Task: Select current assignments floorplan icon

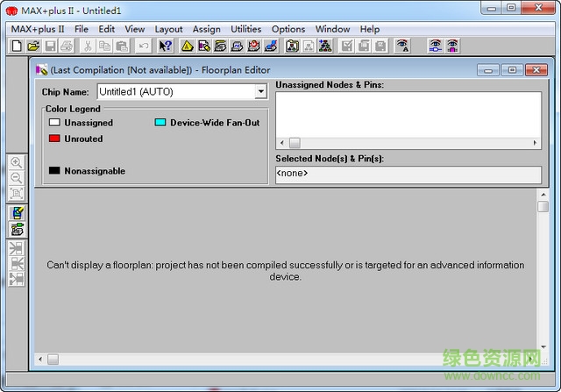Action: pos(16,213)
